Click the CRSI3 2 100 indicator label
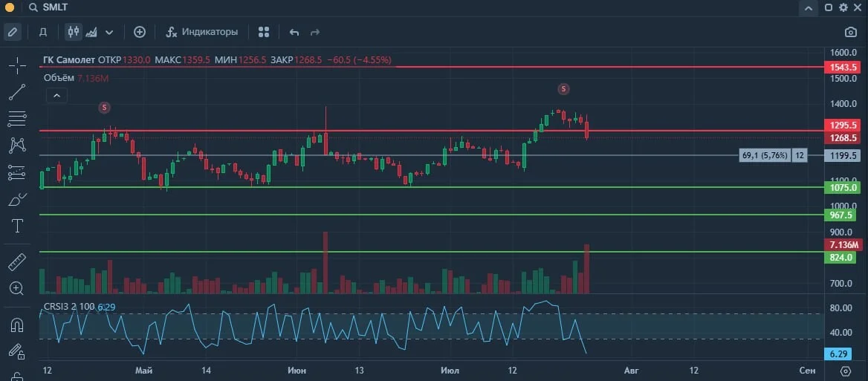Screen dimensions: 868x381 point(69,307)
